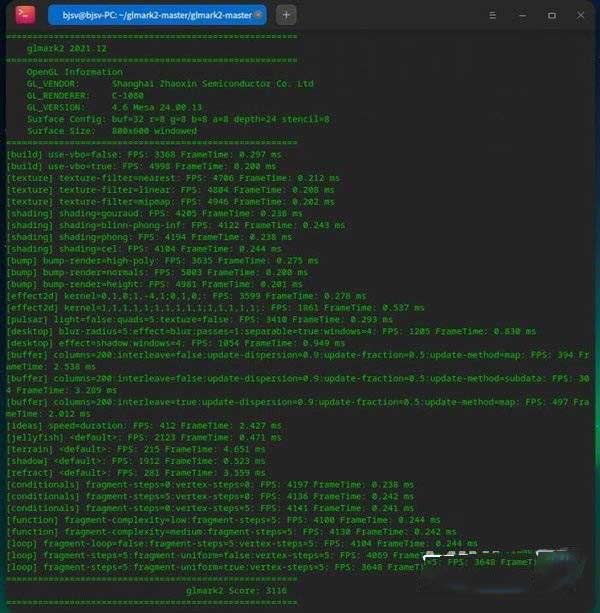The image size is (600, 613).
Task: Maximize the terminal window
Action: pos(552,15)
